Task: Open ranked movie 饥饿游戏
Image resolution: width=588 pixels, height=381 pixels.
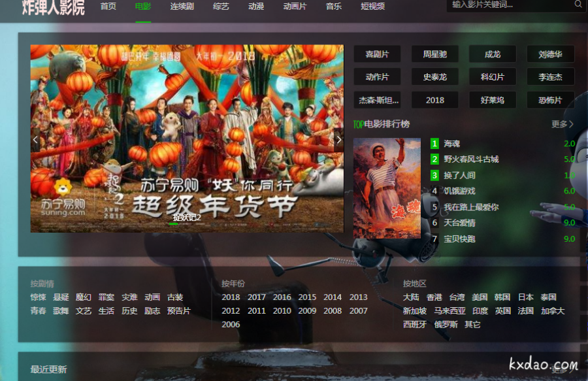Action: point(460,191)
